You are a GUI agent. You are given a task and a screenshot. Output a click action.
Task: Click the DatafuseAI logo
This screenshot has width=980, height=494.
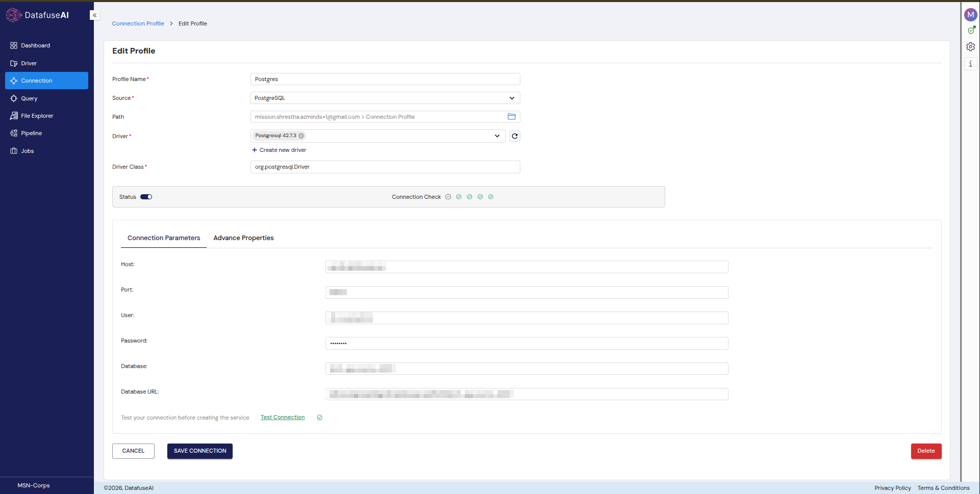click(x=37, y=15)
